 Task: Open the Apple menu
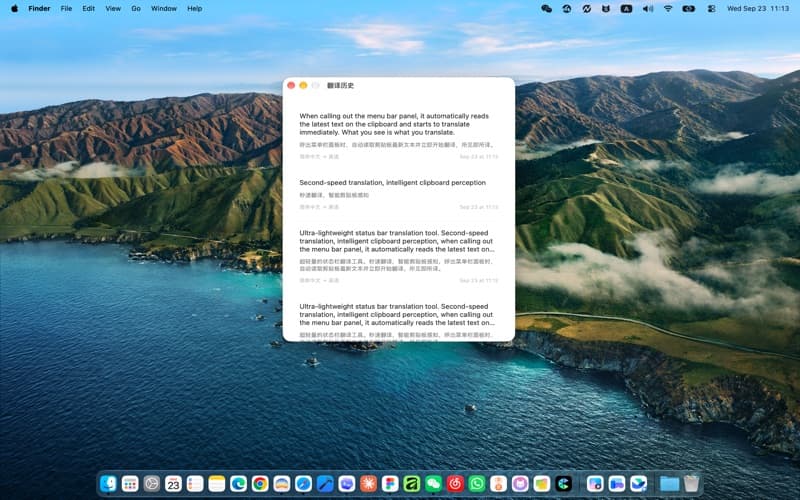click(14, 8)
